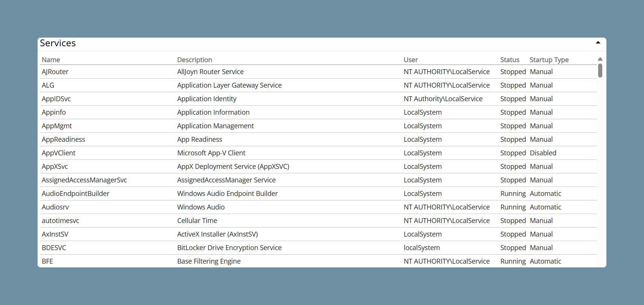The height and width of the screenshot is (305, 644).
Task: Click the AppX Deployment Service description
Action: pos(233,167)
